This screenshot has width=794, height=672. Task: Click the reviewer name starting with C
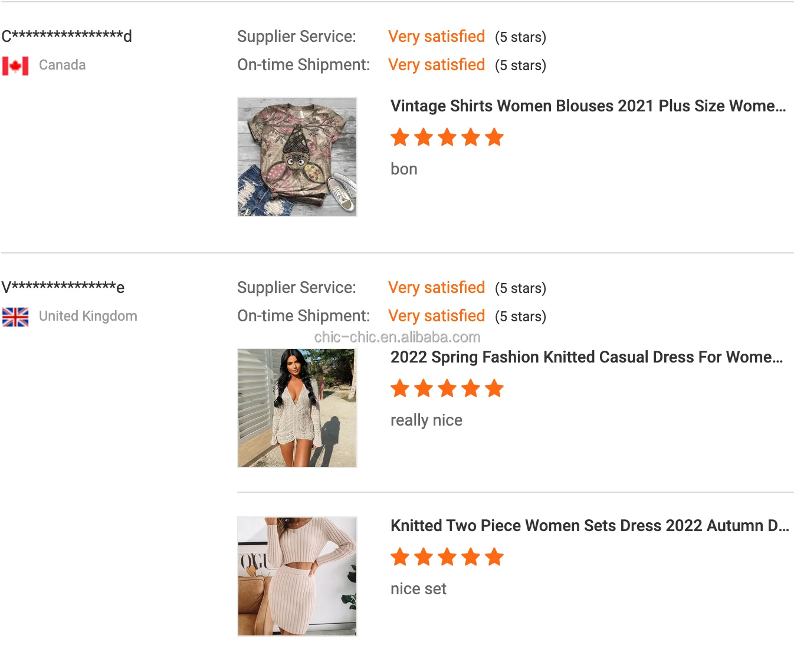[x=66, y=36]
